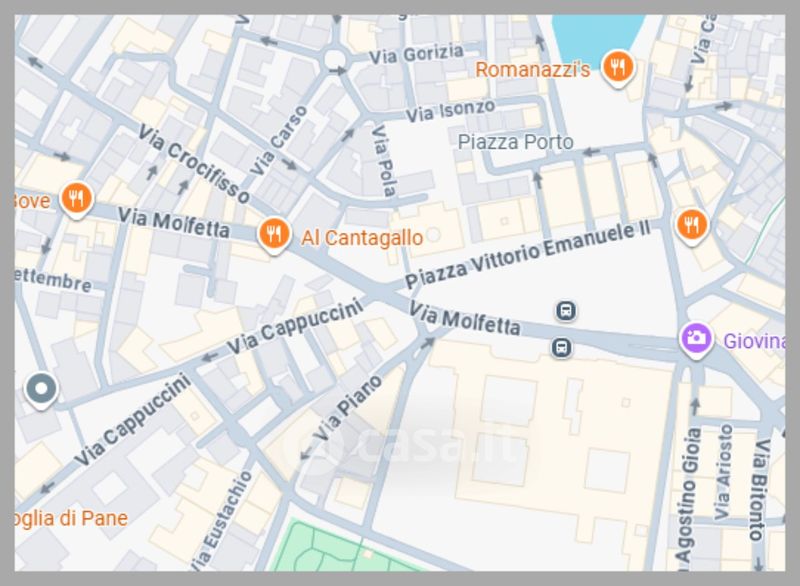This screenshot has width=800, height=586.
Task: Click the restaurant pin near Piazza Vittorio Emanuele II
Action: coord(691,226)
